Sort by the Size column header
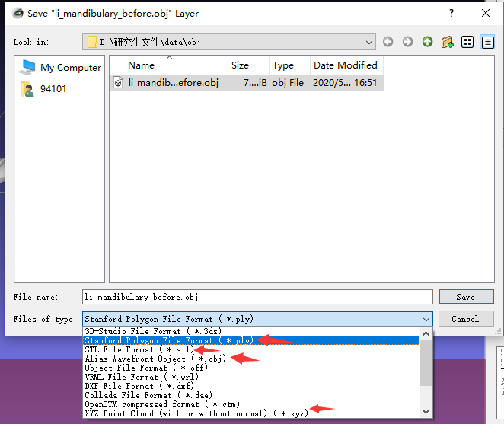The width and height of the screenshot is (504, 424). tap(248, 65)
